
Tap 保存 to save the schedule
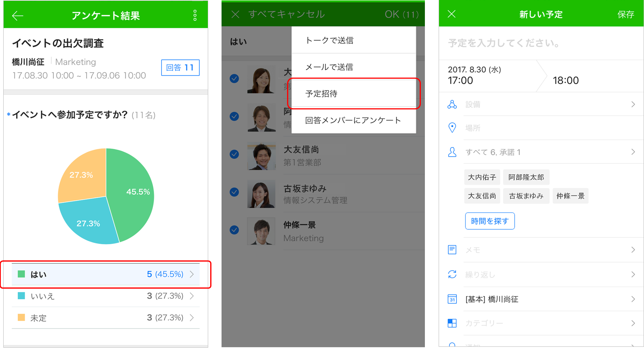[625, 15]
